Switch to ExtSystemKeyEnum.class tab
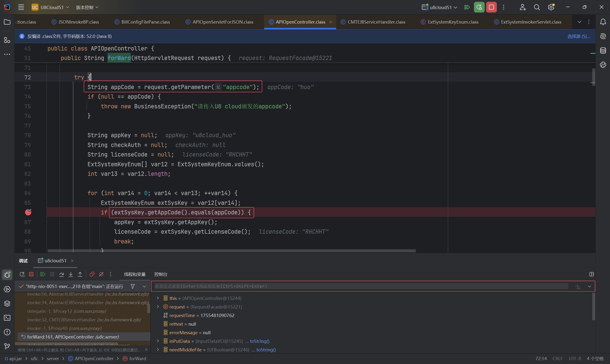610x364 pixels. [450, 22]
